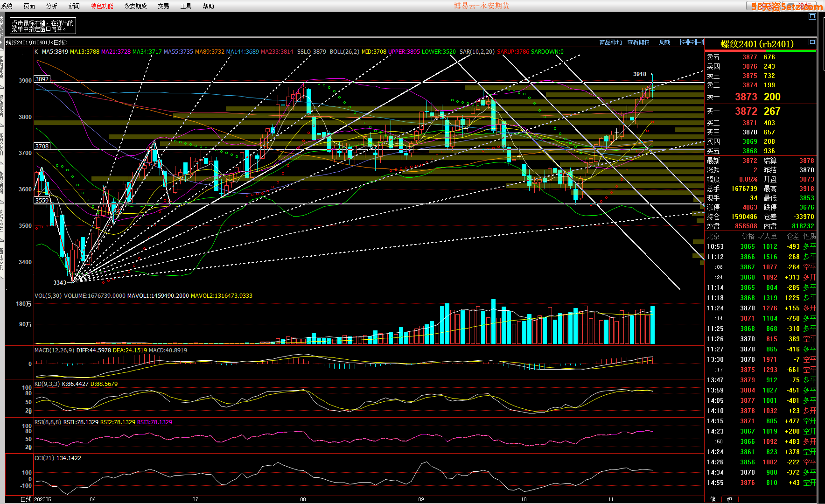
Task: Click the MA5:3849 indicator label
Action: coord(55,52)
